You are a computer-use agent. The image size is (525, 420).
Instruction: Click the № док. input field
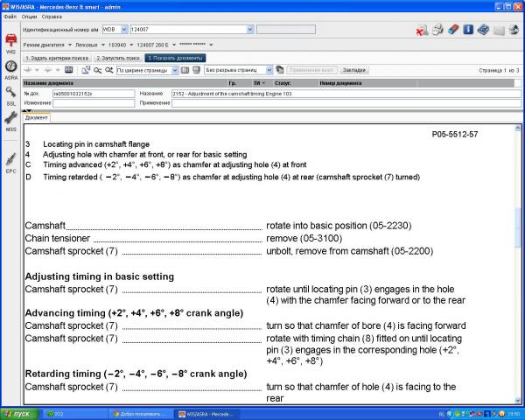[94, 94]
